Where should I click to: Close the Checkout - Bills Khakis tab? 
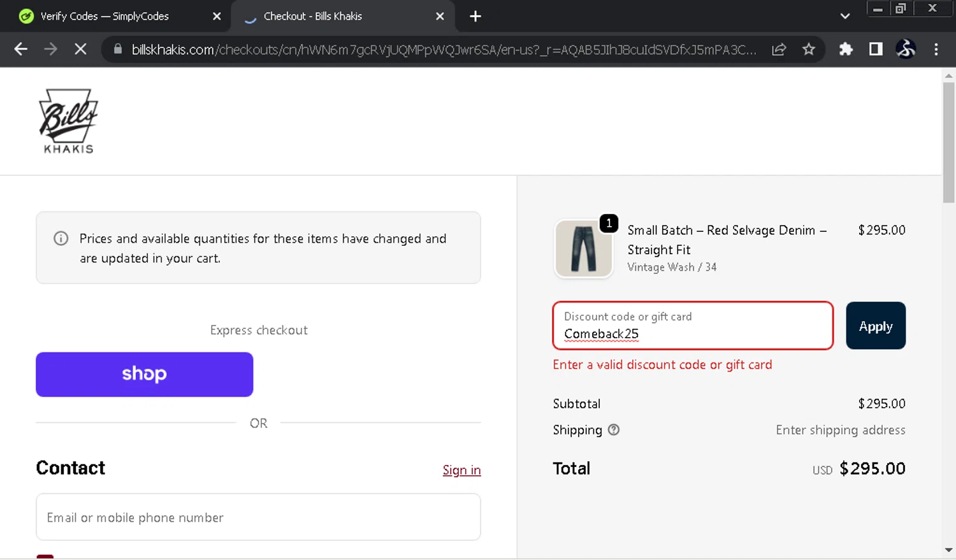coord(440,17)
